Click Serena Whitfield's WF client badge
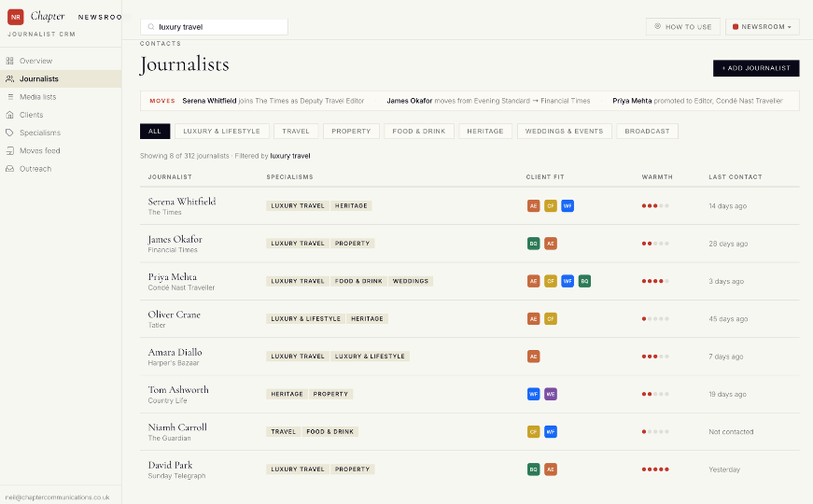This screenshot has height=504, width=813. point(568,206)
